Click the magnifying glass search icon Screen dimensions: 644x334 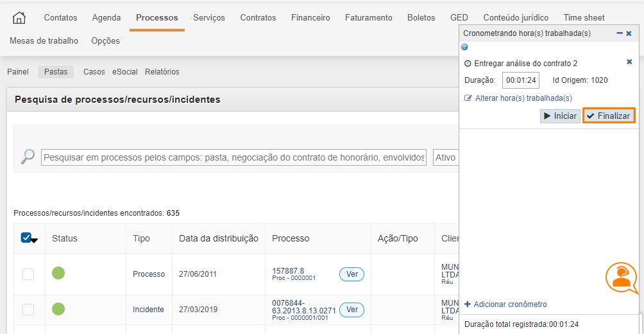28,157
